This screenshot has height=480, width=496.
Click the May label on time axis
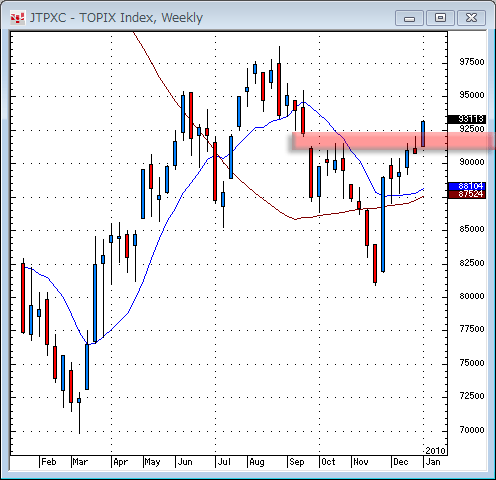(x=152, y=463)
